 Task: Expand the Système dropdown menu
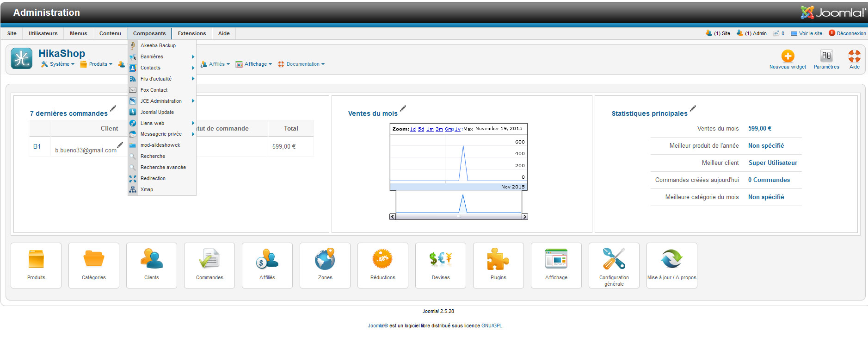tap(58, 64)
